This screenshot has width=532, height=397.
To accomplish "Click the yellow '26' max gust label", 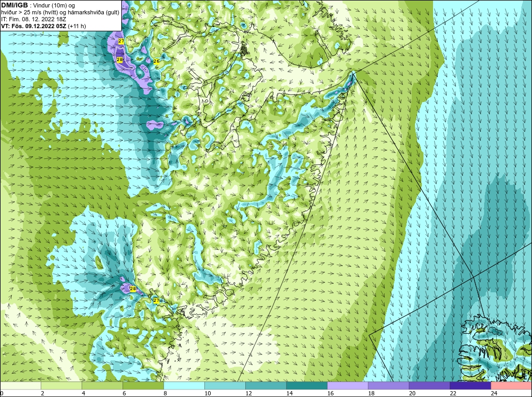I will pos(156,61).
